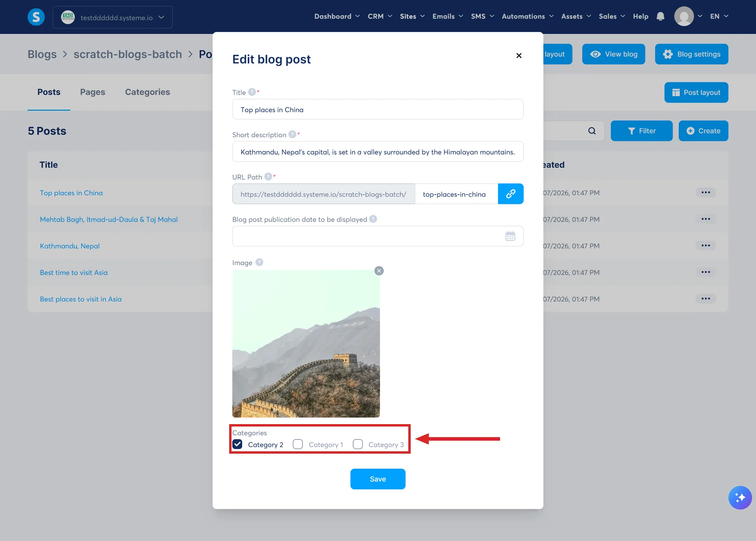Open actions menu for Mehtab Bagh post row
Screen dimensions: 756x541
point(706,219)
